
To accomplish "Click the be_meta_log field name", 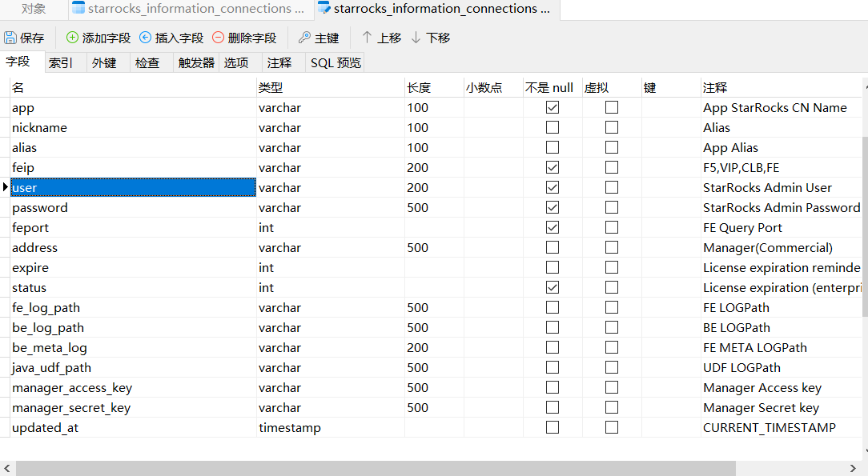I will [x=50, y=348].
